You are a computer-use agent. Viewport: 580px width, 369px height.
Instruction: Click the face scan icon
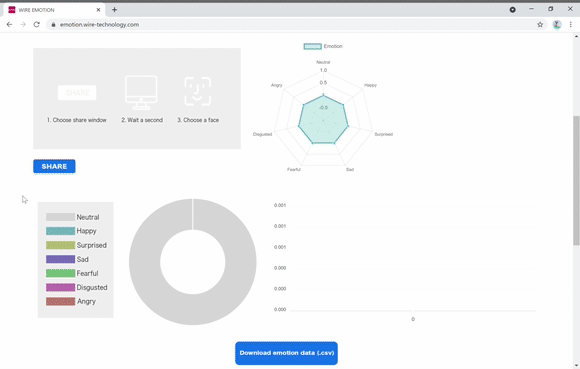pyautogui.click(x=198, y=91)
